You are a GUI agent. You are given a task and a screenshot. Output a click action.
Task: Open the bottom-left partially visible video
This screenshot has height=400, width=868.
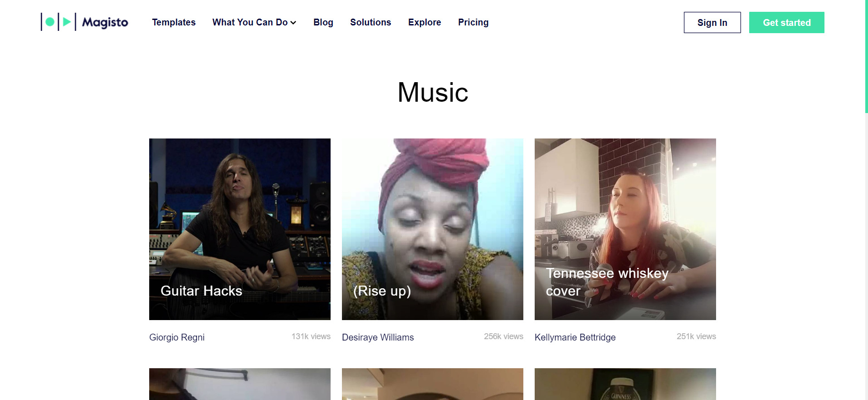(x=239, y=384)
